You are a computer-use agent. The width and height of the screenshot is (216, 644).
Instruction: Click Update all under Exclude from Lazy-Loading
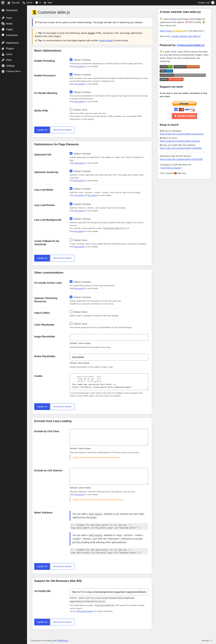pyautogui.click(x=42, y=566)
